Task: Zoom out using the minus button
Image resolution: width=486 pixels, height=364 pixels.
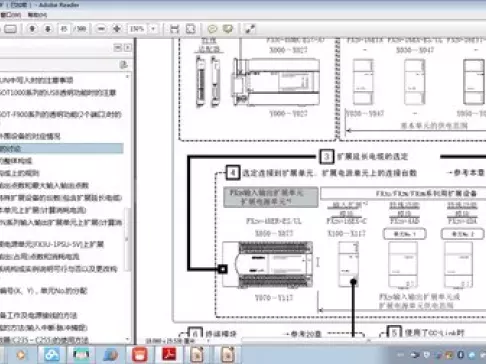Action: pyautogui.click(x=101, y=29)
